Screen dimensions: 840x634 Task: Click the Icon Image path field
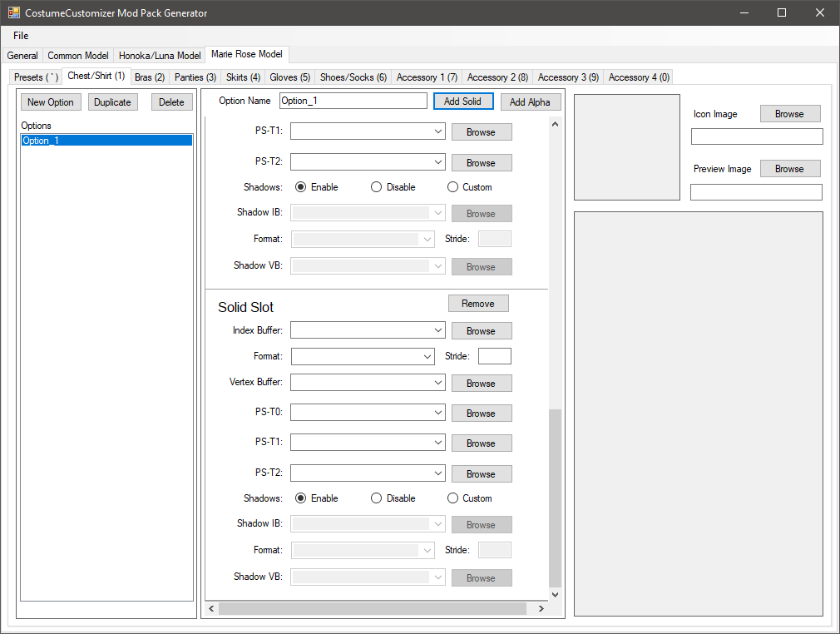(757, 136)
